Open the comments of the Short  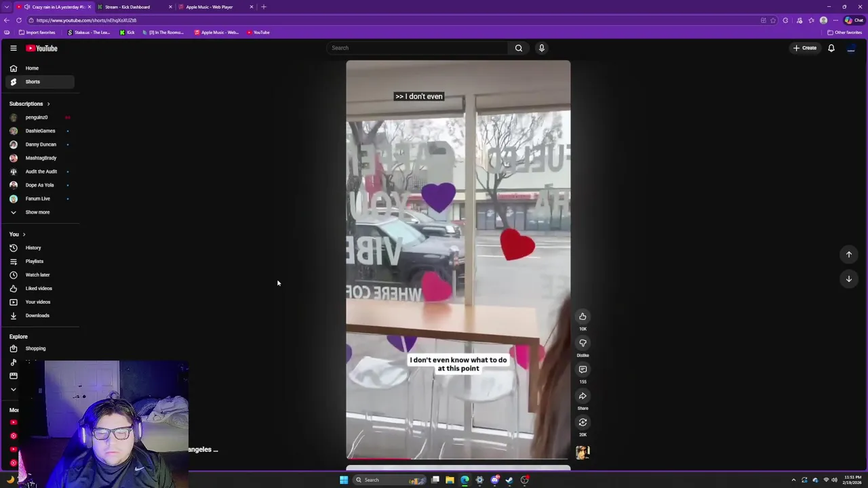583,369
